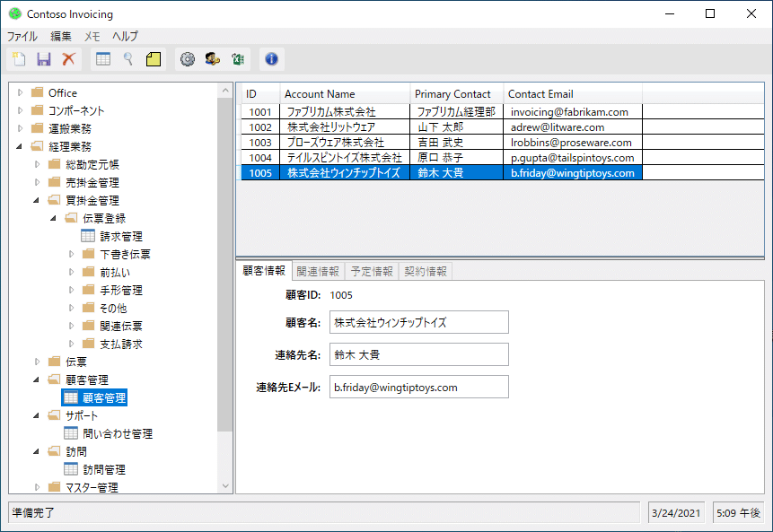Click the 連絡先名 input field
Screen dimensions: 773x532
419,354
